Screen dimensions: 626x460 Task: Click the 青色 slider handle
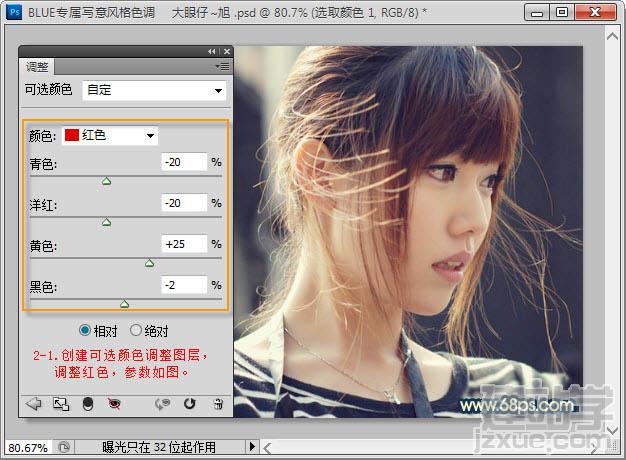(106, 181)
